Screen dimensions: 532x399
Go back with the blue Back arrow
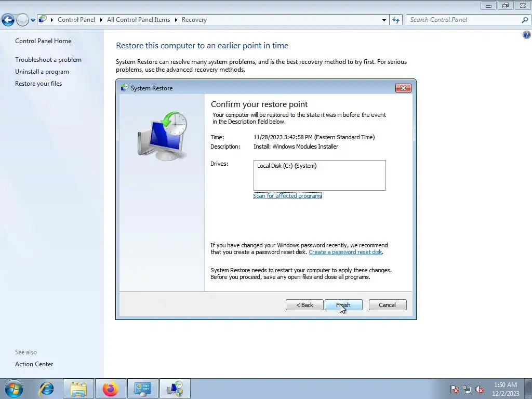pyautogui.click(x=8, y=20)
